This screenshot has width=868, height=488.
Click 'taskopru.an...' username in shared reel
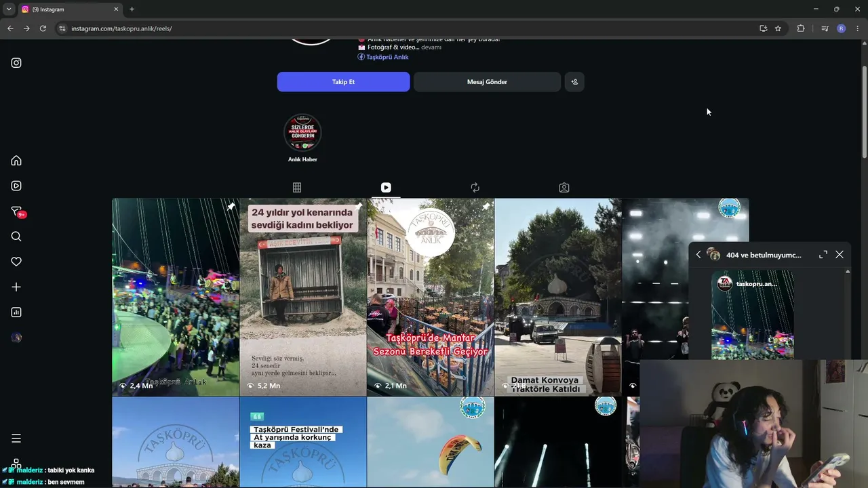tap(757, 284)
